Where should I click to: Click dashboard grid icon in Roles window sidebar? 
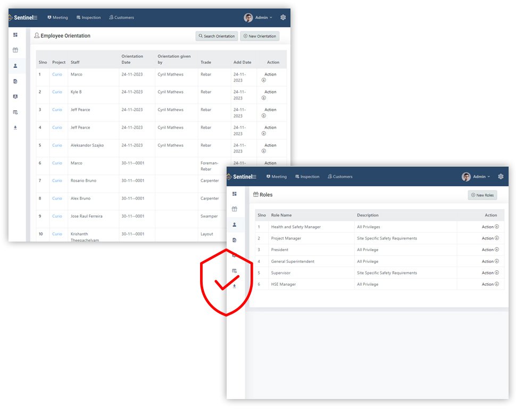[x=234, y=194]
